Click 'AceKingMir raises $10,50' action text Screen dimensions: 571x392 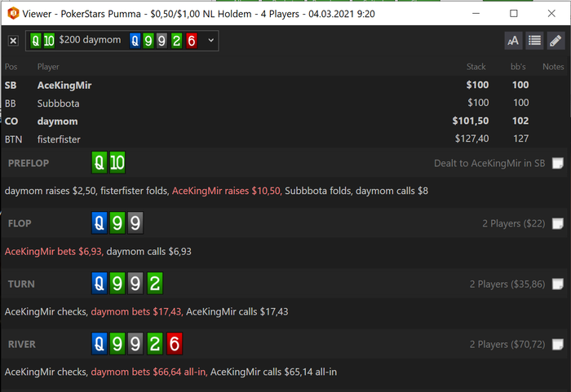226,191
